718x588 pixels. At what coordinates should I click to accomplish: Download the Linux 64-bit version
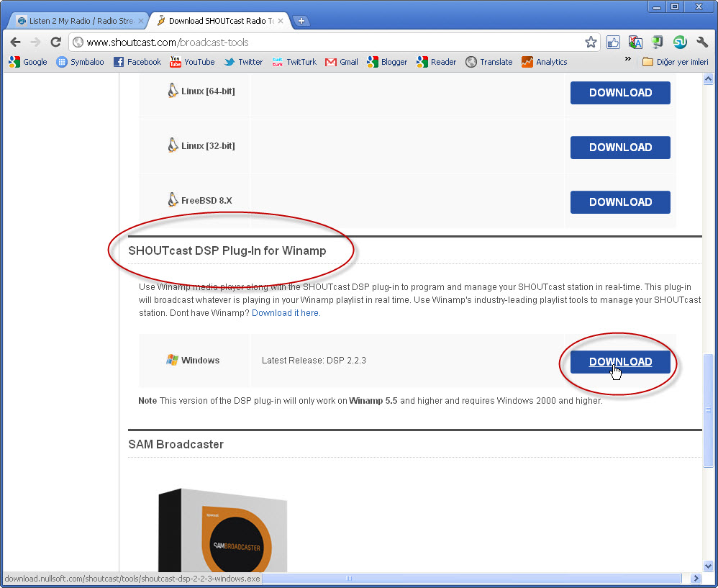[620, 93]
